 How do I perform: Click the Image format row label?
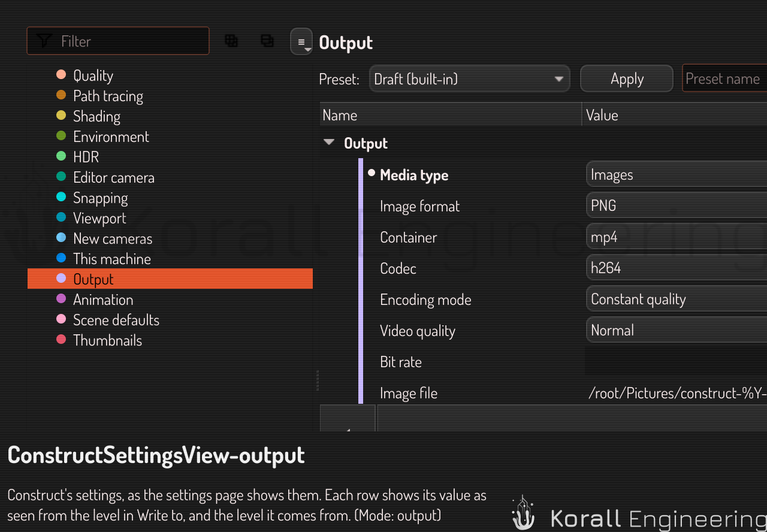pyautogui.click(x=419, y=207)
